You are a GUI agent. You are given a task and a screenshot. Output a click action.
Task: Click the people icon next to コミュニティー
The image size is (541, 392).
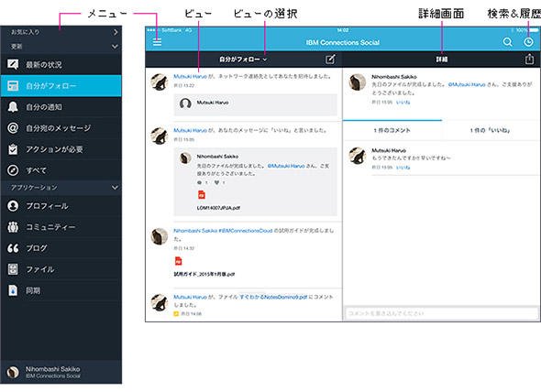coord(13,227)
